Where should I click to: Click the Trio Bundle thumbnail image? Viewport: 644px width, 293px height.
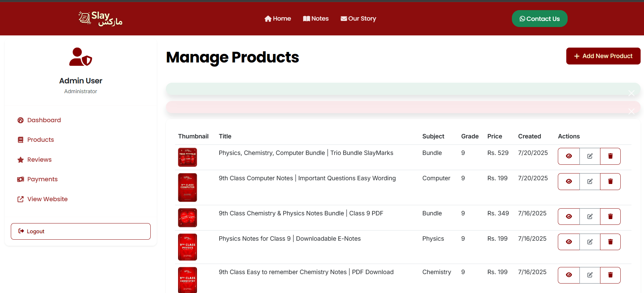point(188,157)
